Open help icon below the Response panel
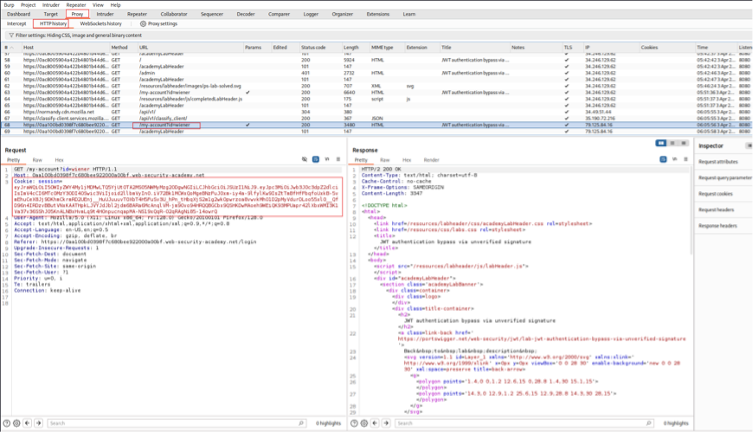This screenshot has width=755, height=433. coord(354,423)
